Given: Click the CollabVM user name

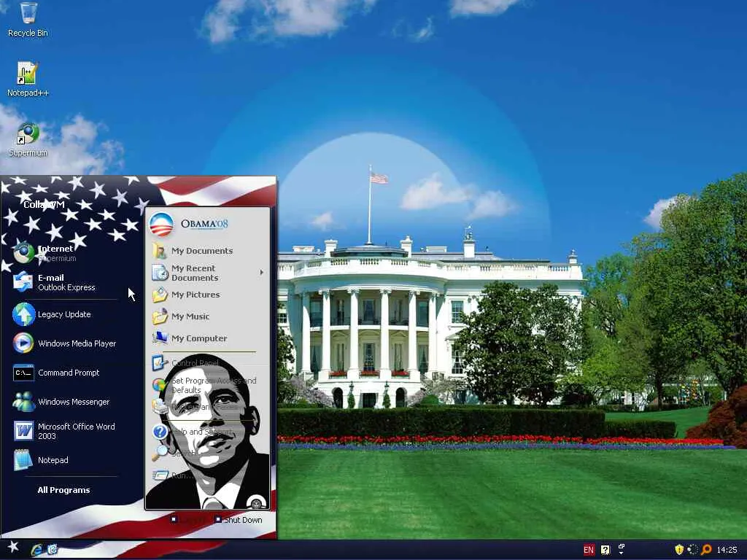Looking at the screenshot, I should [x=44, y=204].
